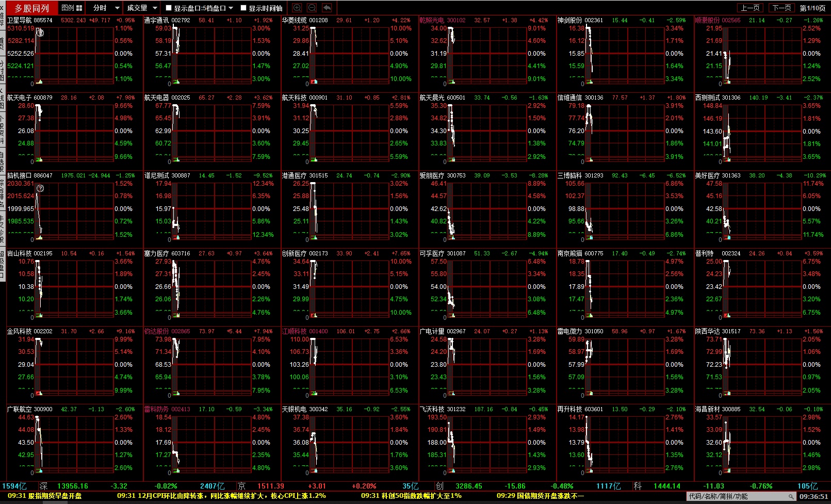Click the zoom out magnifier icon
The image size is (831, 504).
point(312,8)
